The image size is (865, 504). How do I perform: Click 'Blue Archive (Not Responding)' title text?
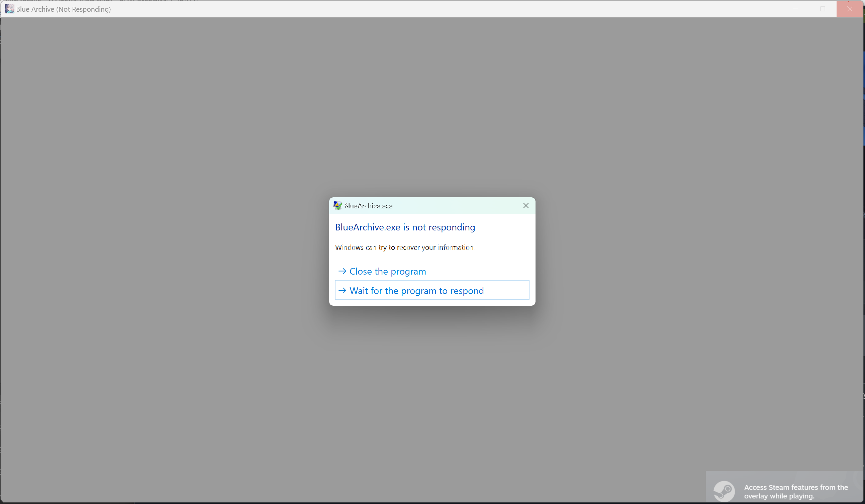tap(64, 9)
